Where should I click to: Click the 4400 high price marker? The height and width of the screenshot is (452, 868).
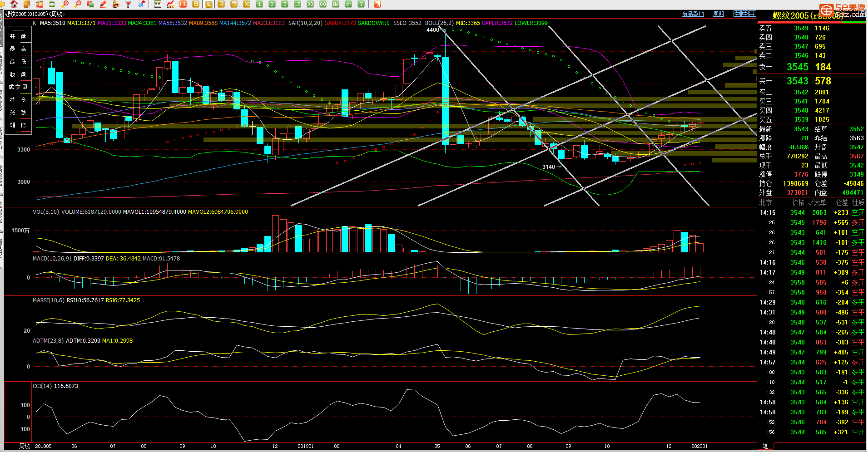432,29
